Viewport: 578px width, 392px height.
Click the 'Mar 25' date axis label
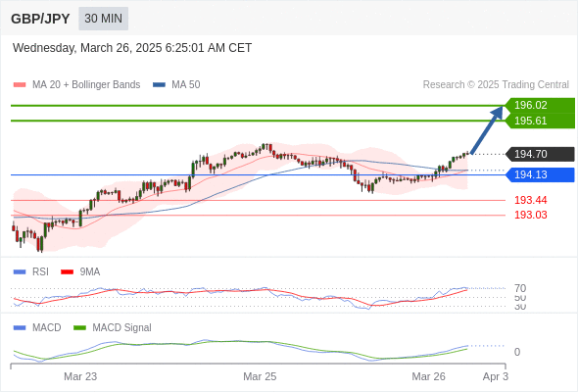(x=260, y=377)
